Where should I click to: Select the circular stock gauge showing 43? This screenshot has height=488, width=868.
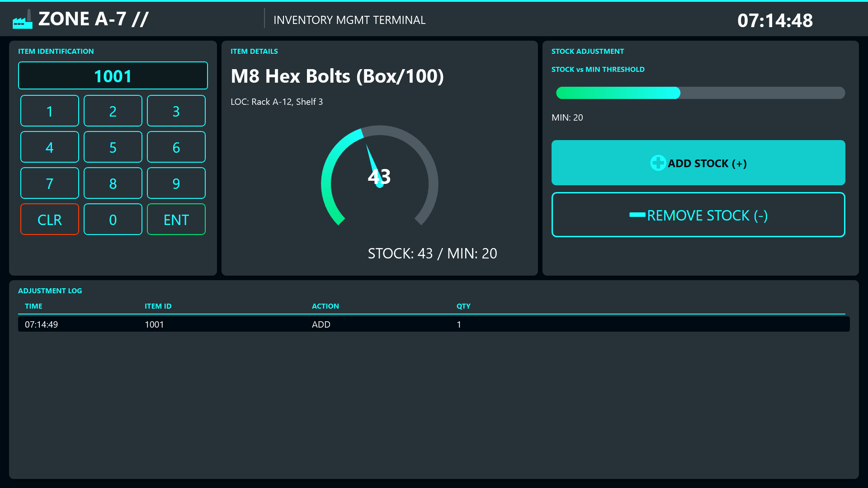379,177
